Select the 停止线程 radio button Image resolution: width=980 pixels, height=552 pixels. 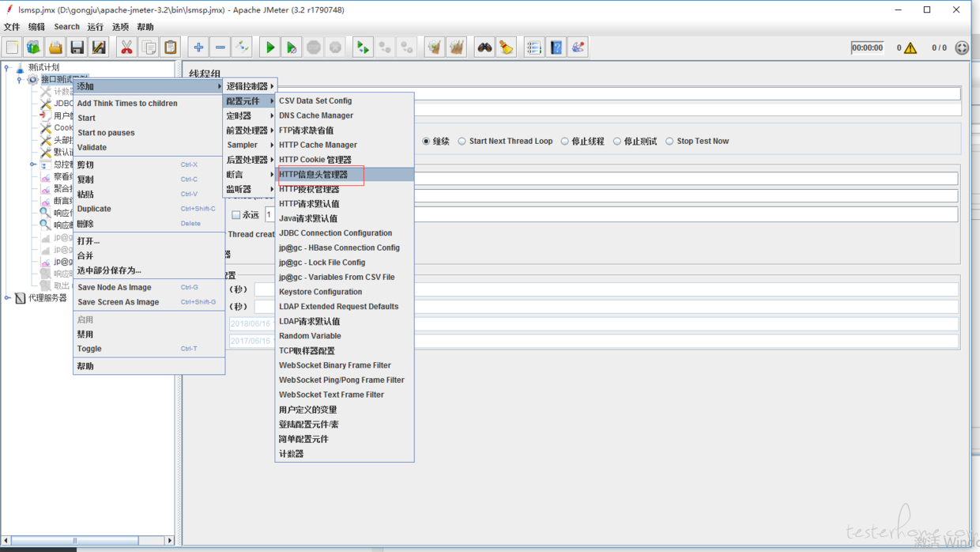pos(565,142)
